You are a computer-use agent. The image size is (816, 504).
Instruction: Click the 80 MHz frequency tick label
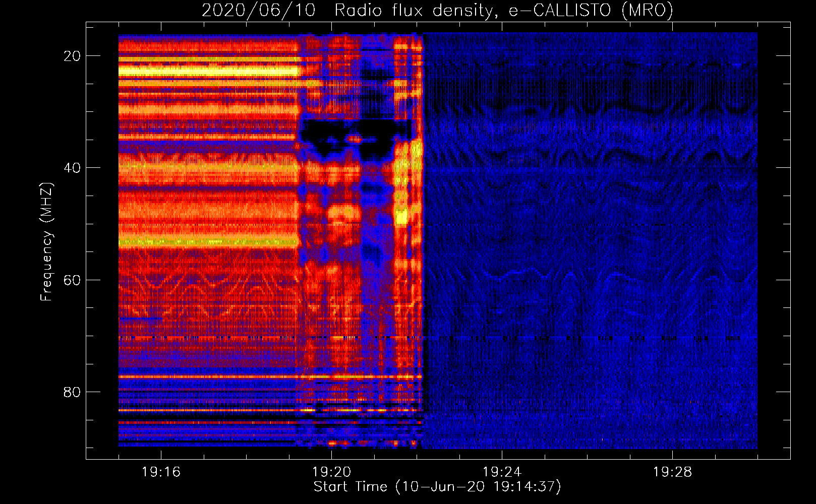coord(72,392)
